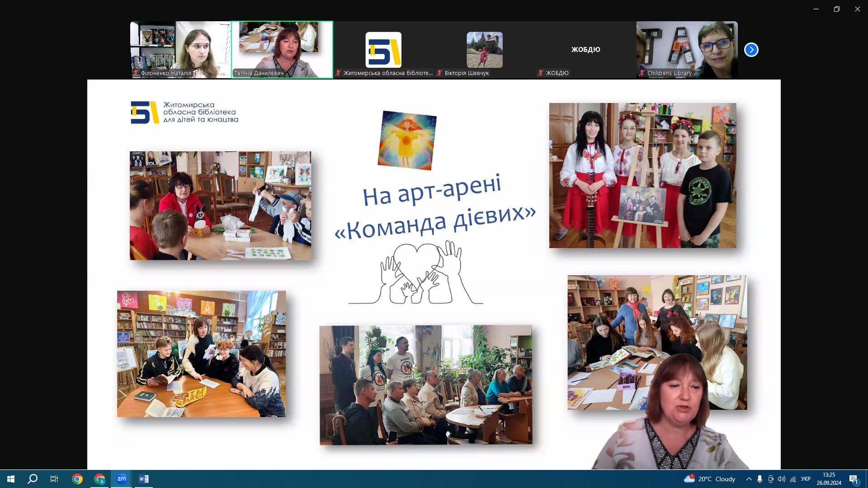
Task: Show next participants with the blue arrow
Action: (x=751, y=50)
